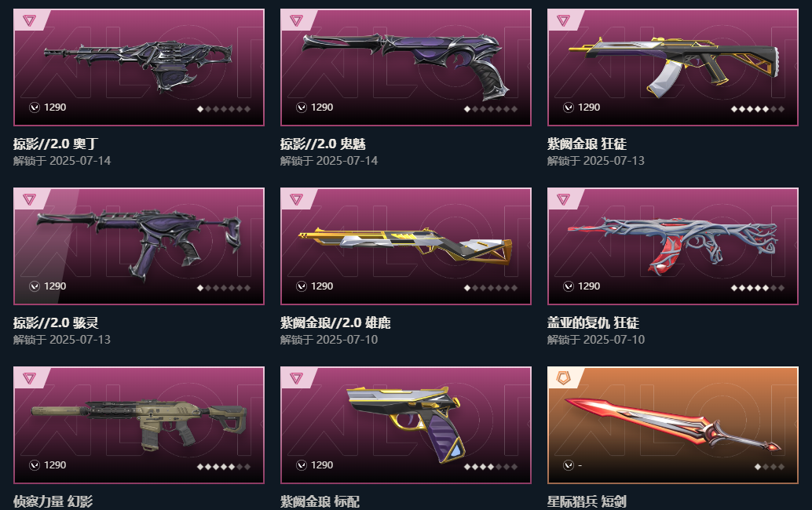Select the 紫阙金琅 标配 pistol card

coord(406,425)
